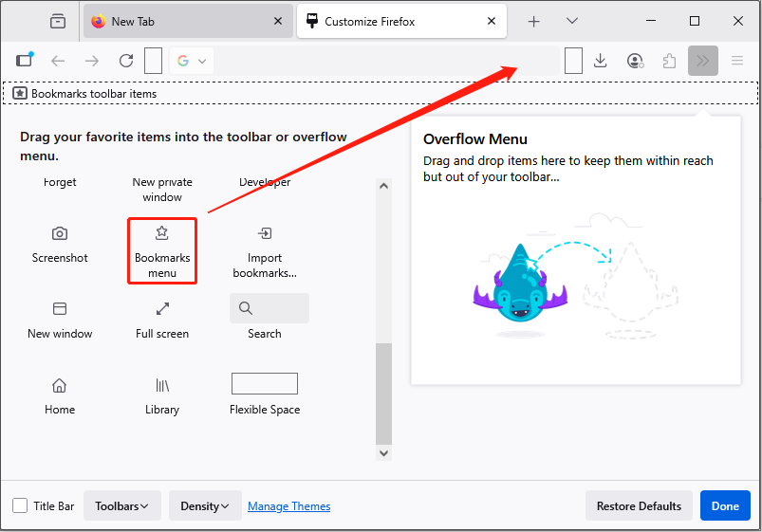Screen dimensions: 762x532
Task: Enable the Title Bar checkbox
Action: coord(20,506)
